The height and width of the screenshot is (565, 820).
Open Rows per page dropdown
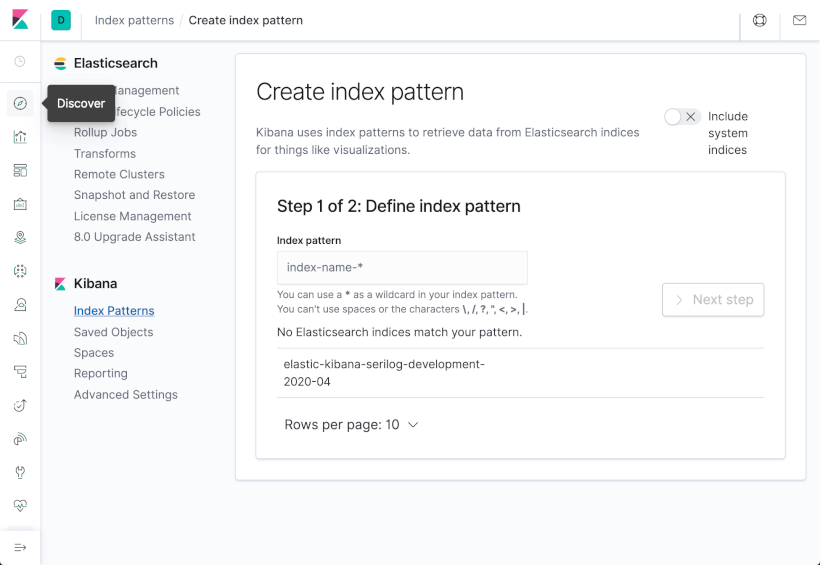click(x=351, y=425)
